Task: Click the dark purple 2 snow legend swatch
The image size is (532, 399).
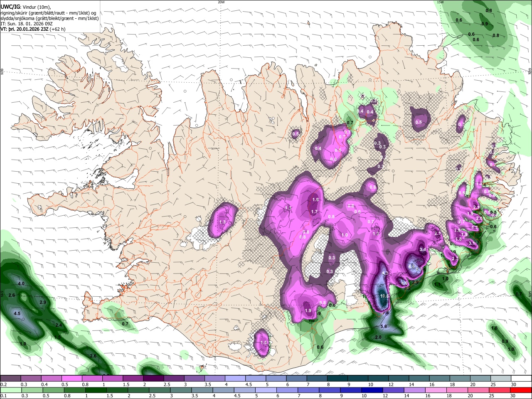Action: pos(153,379)
